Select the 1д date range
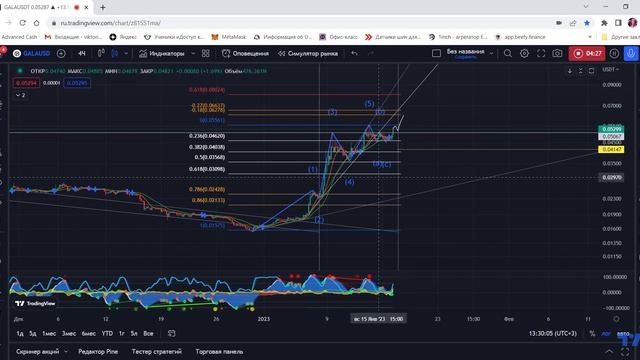 pyautogui.click(x=20, y=333)
